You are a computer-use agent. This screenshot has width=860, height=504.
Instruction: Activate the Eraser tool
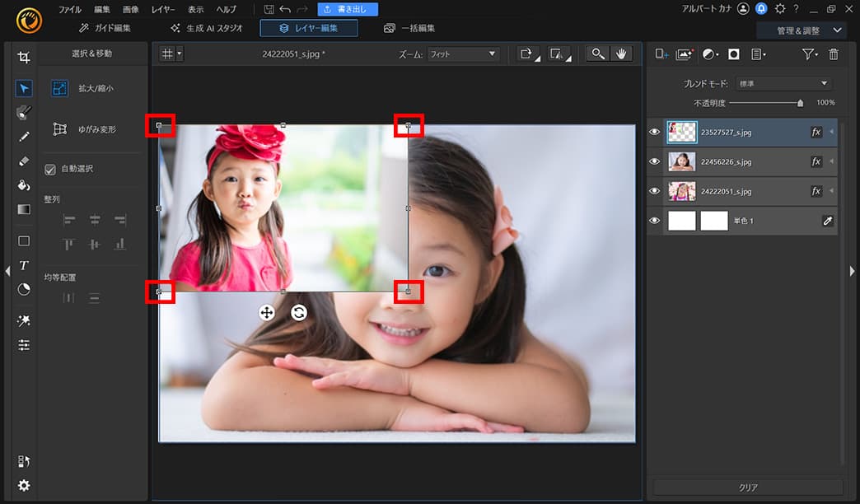click(x=24, y=161)
